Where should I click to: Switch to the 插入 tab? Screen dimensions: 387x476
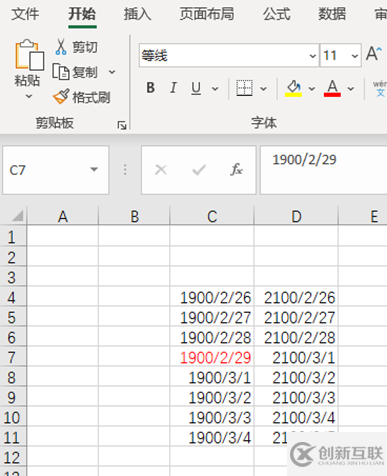tap(138, 14)
